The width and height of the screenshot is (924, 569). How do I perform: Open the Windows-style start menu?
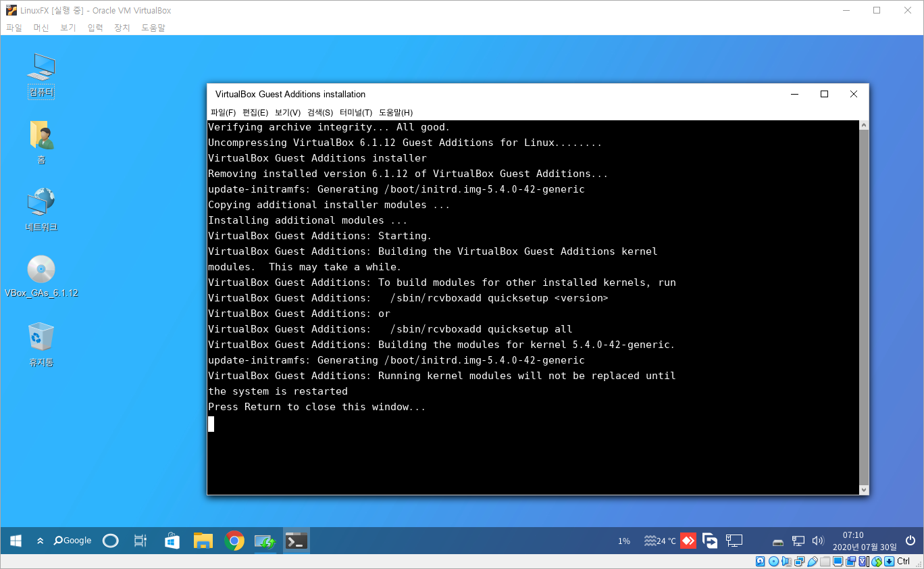16,541
